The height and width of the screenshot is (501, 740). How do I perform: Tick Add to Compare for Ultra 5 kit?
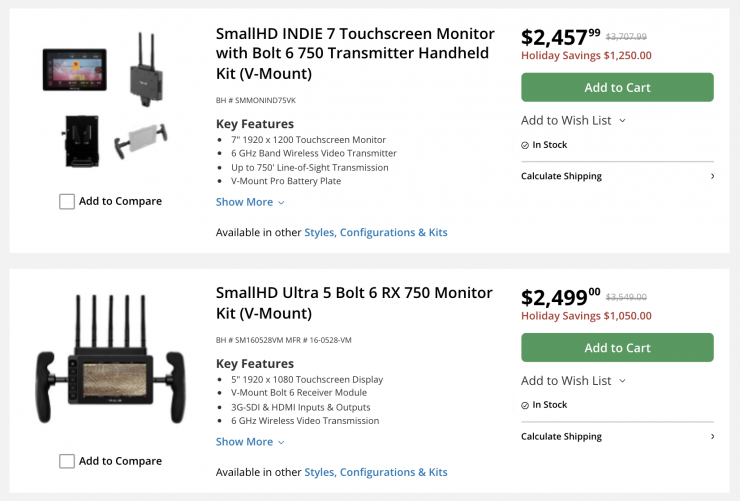click(67, 462)
